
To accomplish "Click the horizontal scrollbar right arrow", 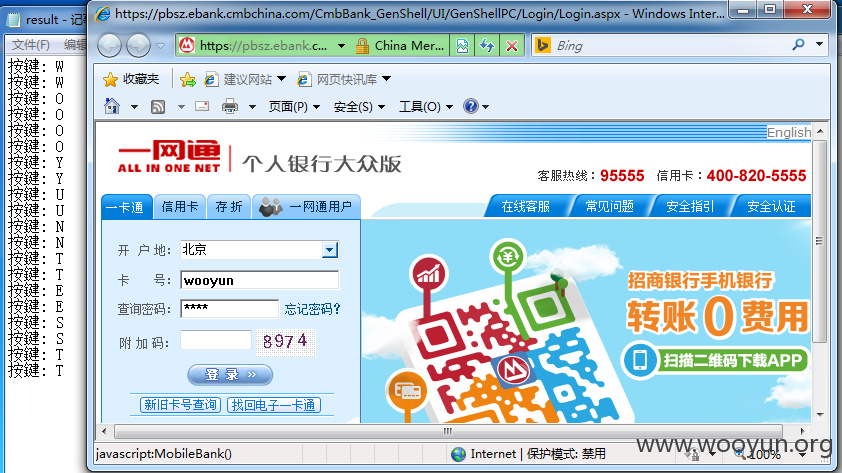I will click(x=802, y=431).
